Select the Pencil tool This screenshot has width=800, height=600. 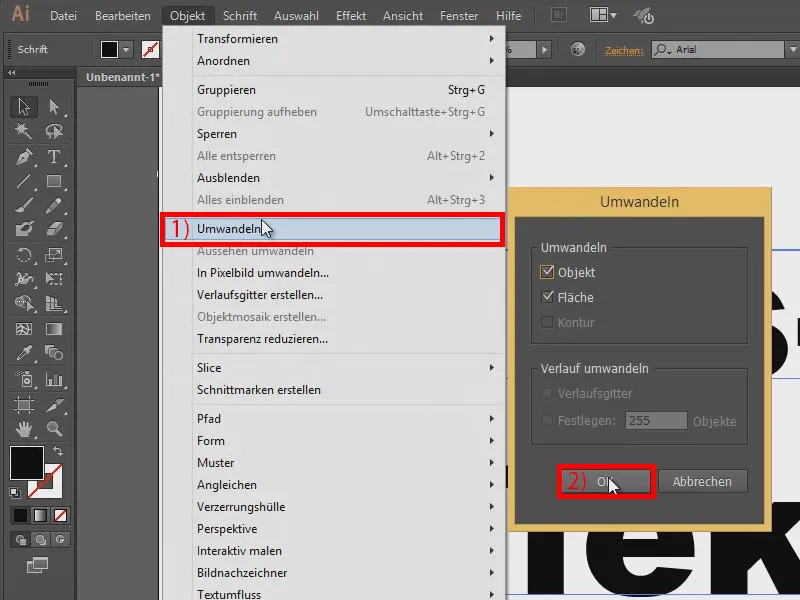click(54, 205)
